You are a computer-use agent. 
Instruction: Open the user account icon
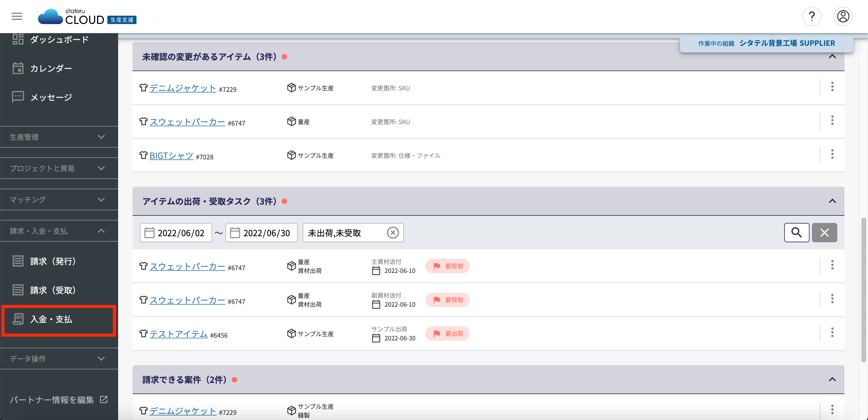(x=843, y=16)
